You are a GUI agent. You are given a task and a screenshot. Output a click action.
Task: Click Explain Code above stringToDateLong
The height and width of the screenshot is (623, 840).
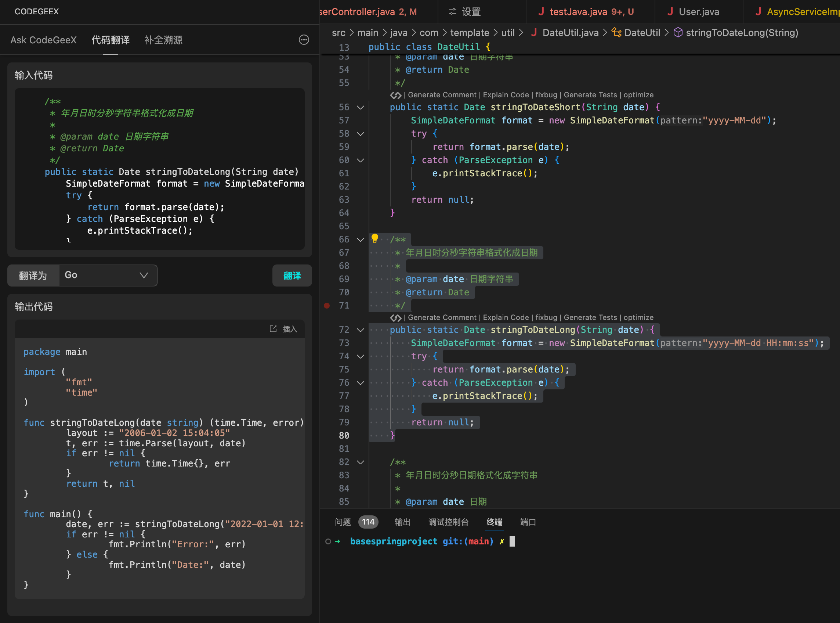(x=506, y=317)
